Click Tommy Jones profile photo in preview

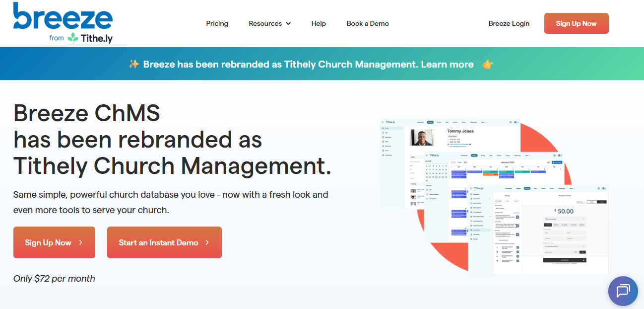coord(423,138)
